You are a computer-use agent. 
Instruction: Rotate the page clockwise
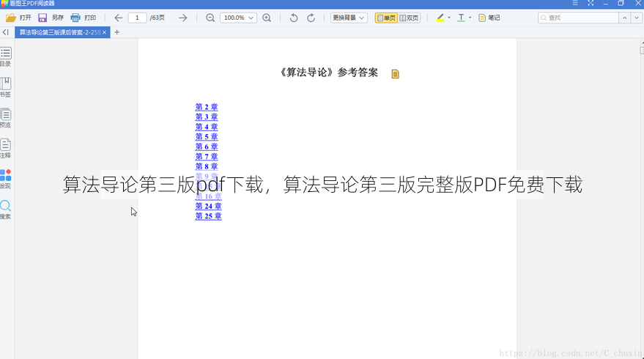pos(311,18)
